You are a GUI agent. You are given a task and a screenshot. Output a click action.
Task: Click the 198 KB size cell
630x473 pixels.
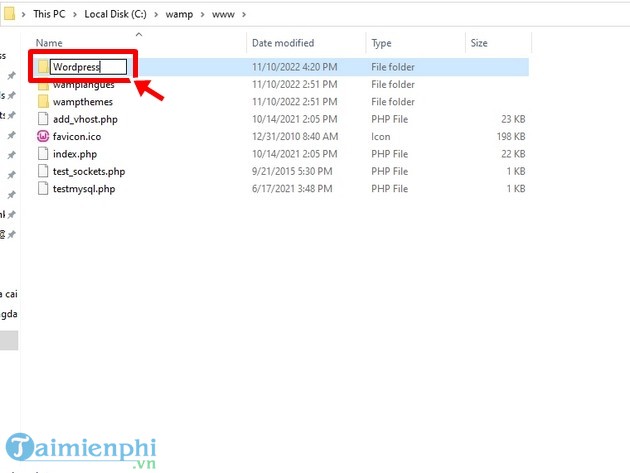[x=511, y=137]
